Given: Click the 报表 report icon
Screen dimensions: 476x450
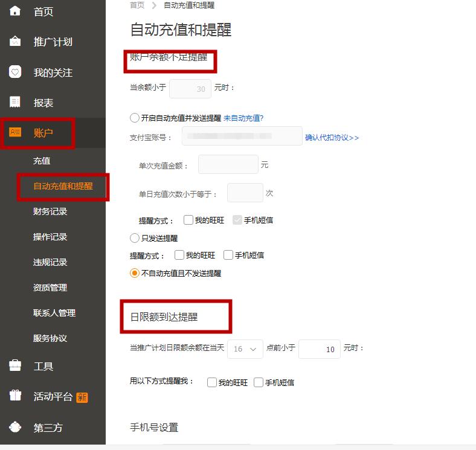Looking at the screenshot, I should tap(15, 102).
